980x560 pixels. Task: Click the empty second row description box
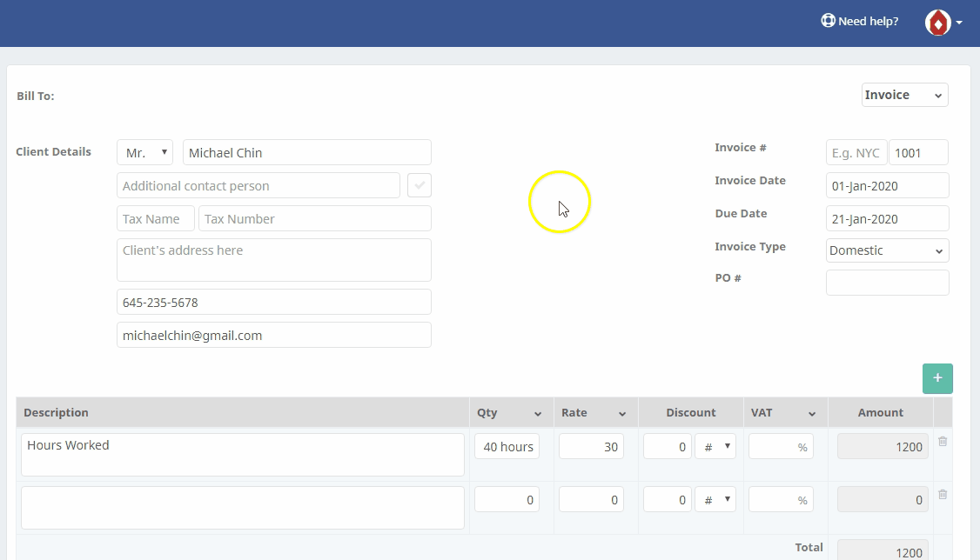tap(243, 508)
